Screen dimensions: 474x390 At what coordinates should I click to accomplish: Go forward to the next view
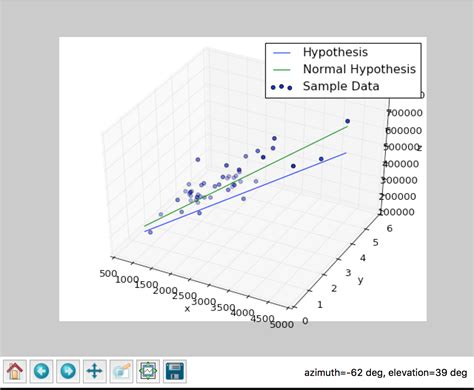click(68, 371)
